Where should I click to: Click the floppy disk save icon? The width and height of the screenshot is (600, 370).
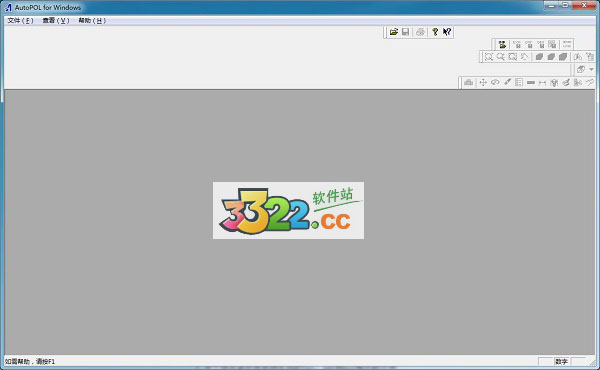[406, 32]
